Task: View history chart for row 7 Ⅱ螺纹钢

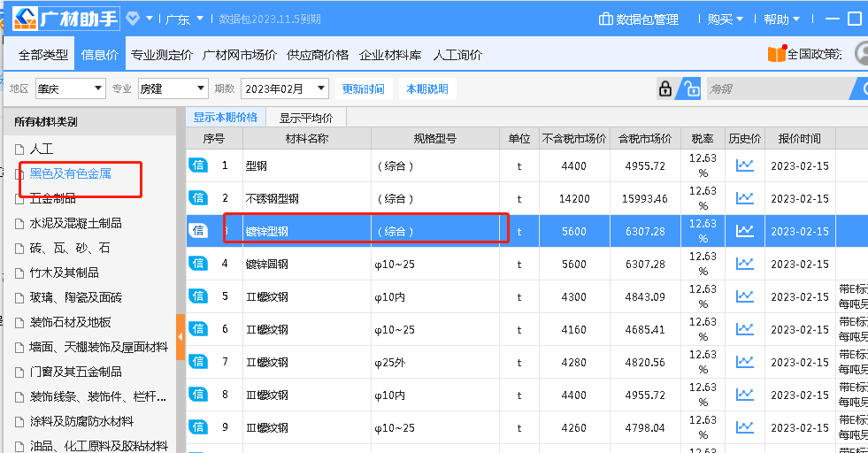Action: pyautogui.click(x=744, y=362)
